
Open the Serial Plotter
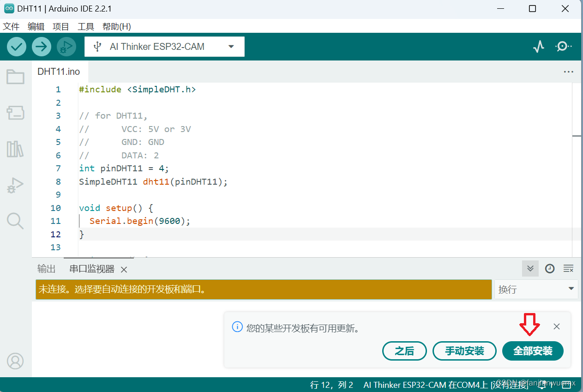pos(539,47)
